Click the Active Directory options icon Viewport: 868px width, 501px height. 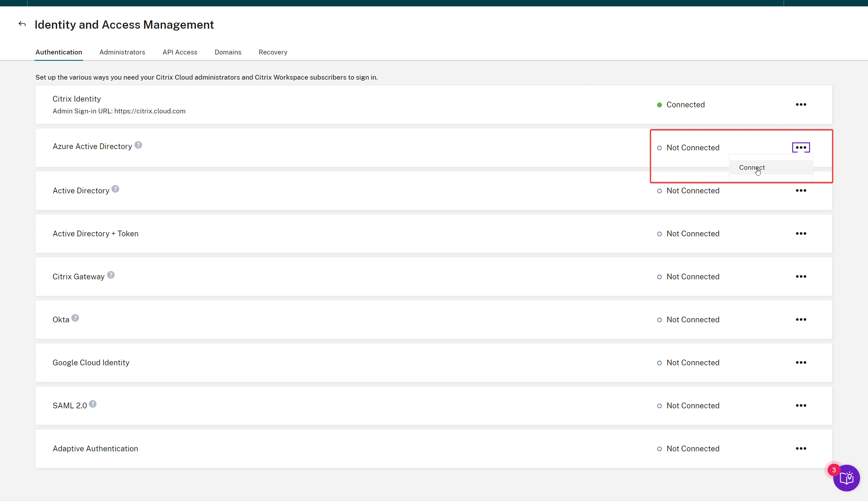point(801,190)
